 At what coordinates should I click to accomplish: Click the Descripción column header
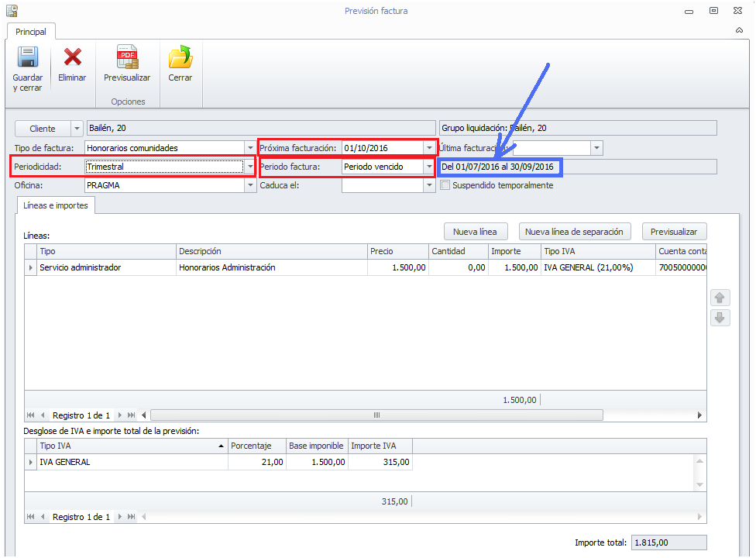click(271, 251)
